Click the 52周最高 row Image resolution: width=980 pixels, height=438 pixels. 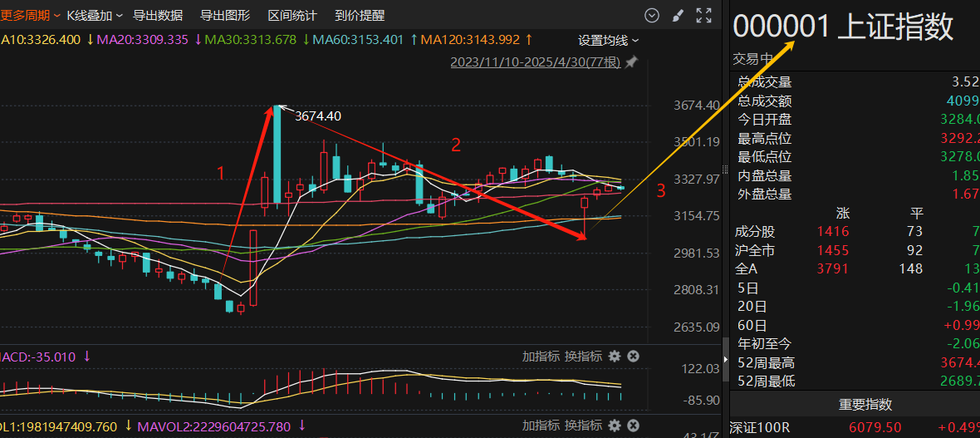[855, 362]
